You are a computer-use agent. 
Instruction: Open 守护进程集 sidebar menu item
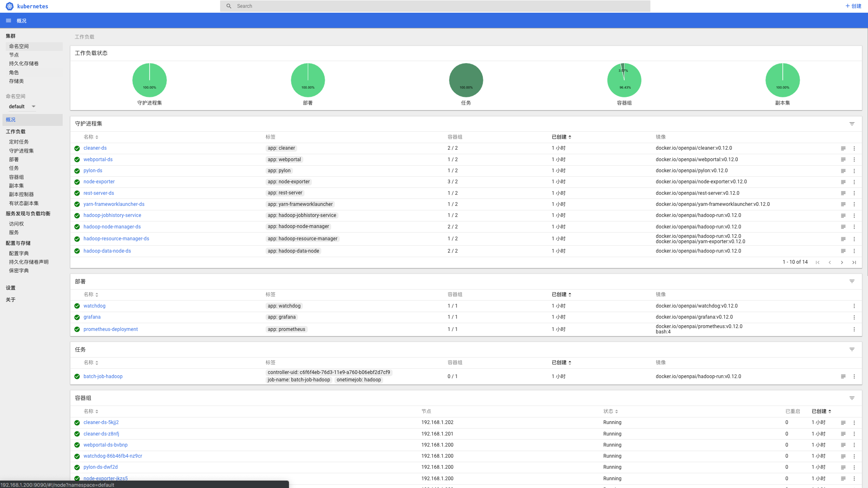[x=21, y=151]
